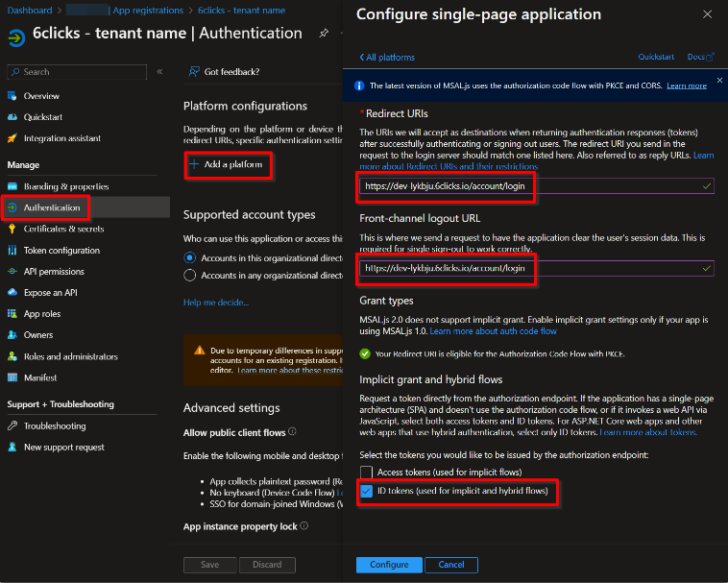Click Got feedback? text
This screenshot has width=728, height=583.
tap(231, 72)
